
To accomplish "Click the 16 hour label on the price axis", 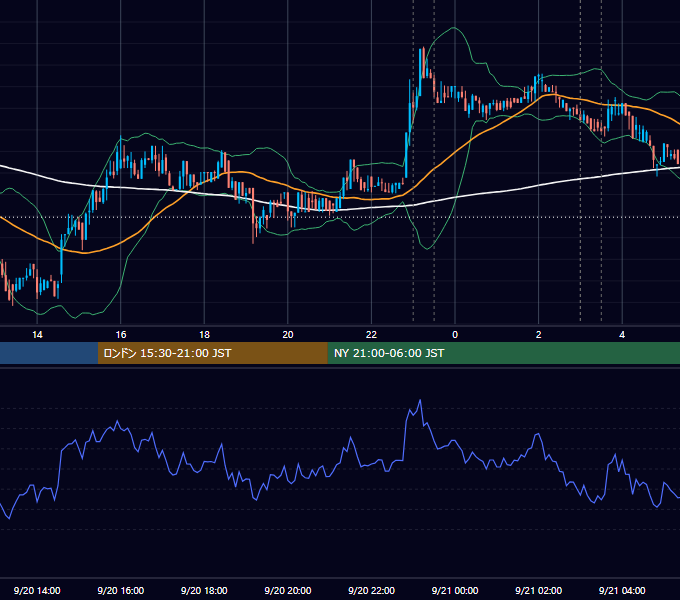I will click(x=121, y=335).
